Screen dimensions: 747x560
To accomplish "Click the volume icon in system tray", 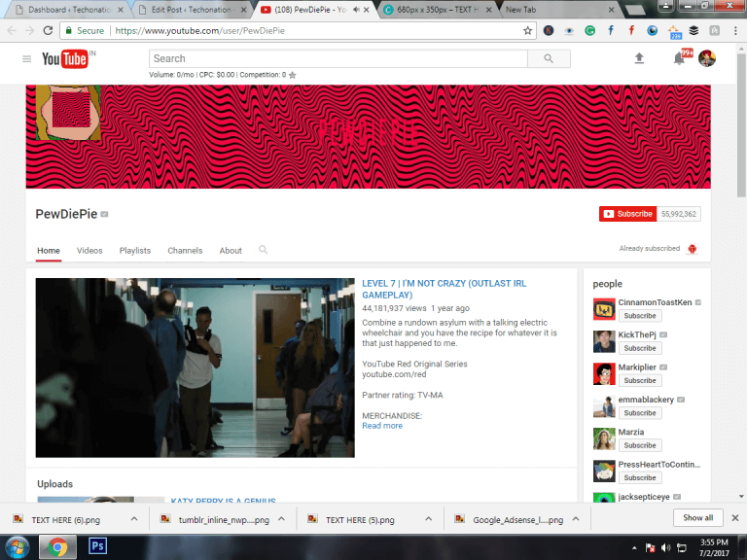I will [x=665, y=547].
